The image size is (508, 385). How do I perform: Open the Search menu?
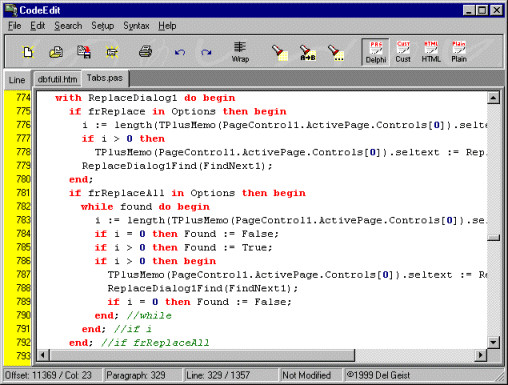68,26
